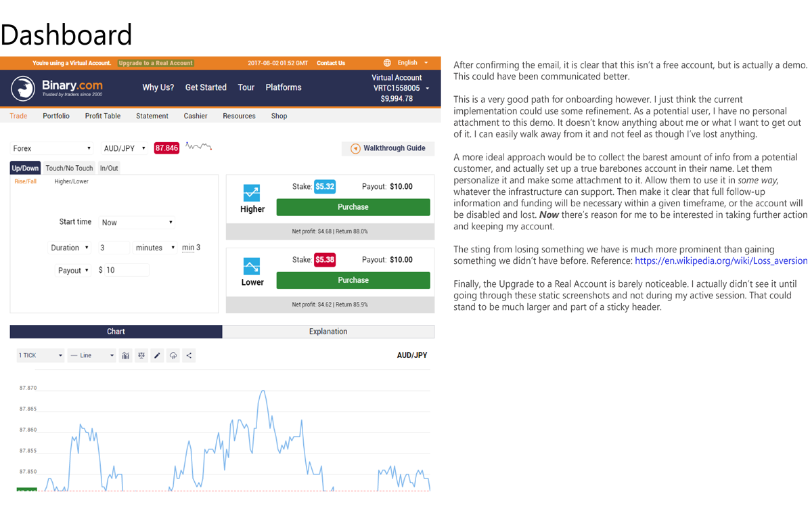
Task: Open the minutes unit dropdown
Action: (x=155, y=248)
